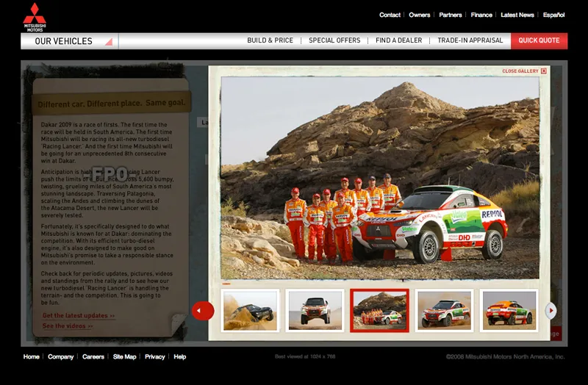Click the Mitsubishi Motors logo
The image size is (588, 385).
34,17
